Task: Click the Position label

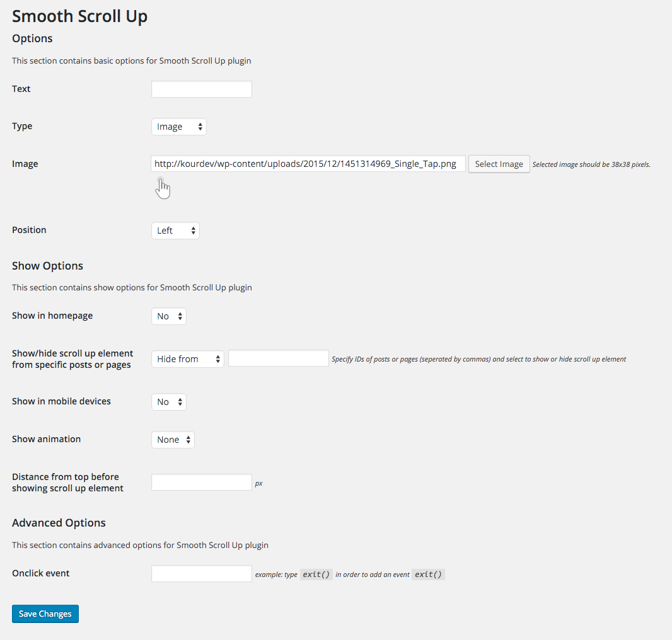Action: pos(29,230)
